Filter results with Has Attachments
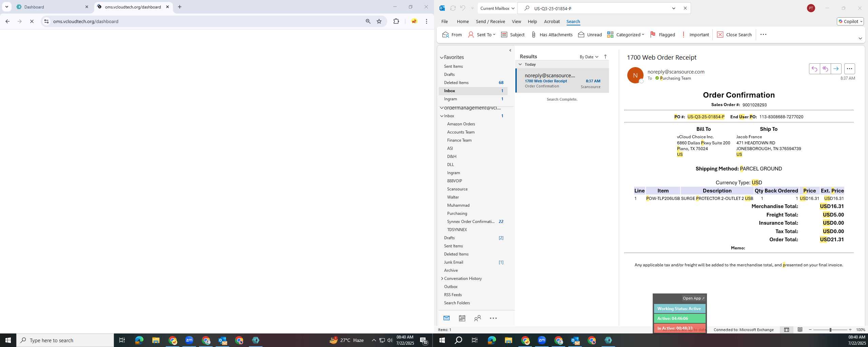Viewport: 868px width, 347px height. pos(552,35)
